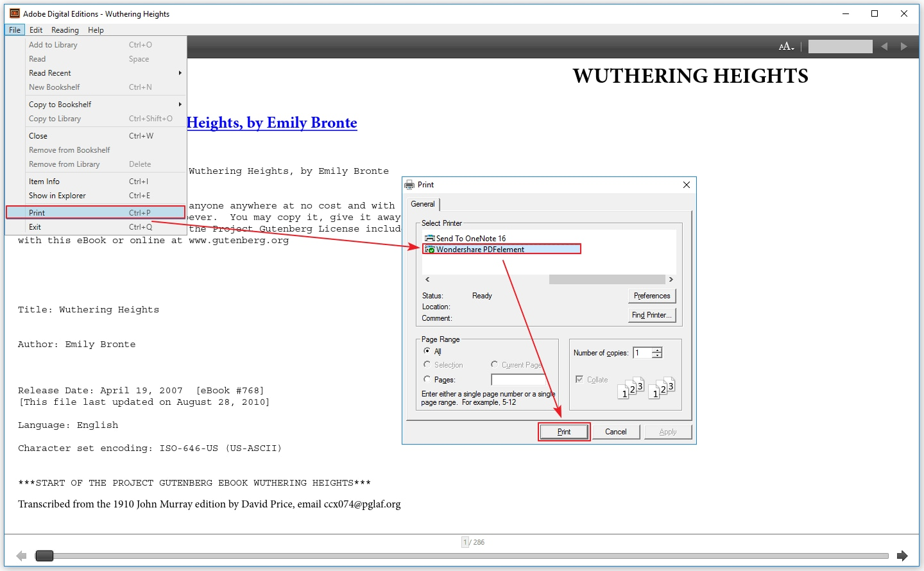The width and height of the screenshot is (924, 571).
Task: Open printer Preferences
Action: coord(651,296)
